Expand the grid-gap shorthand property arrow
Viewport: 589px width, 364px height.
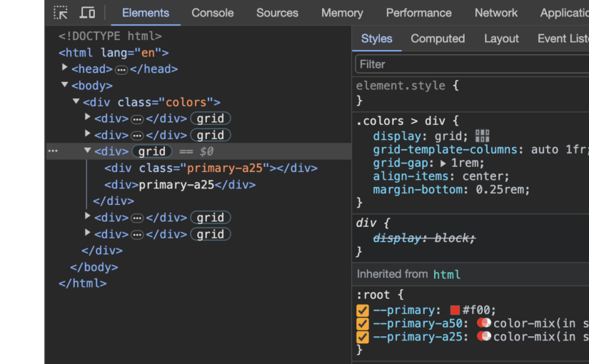pyautogui.click(x=443, y=163)
